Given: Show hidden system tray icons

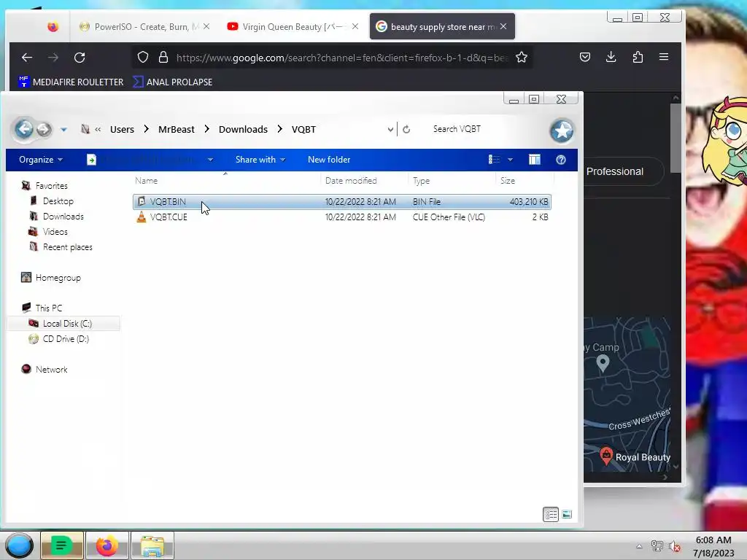Looking at the screenshot, I should pos(639,546).
